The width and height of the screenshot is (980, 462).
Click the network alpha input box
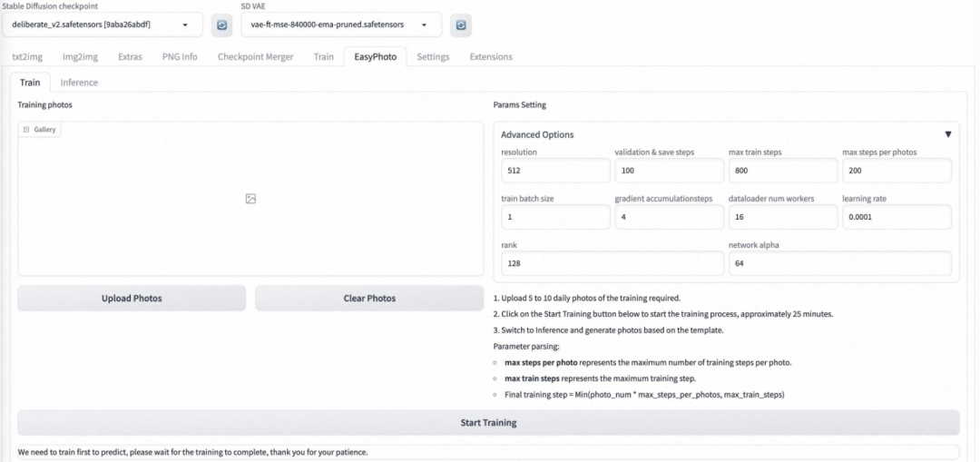pyautogui.click(x=839, y=263)
